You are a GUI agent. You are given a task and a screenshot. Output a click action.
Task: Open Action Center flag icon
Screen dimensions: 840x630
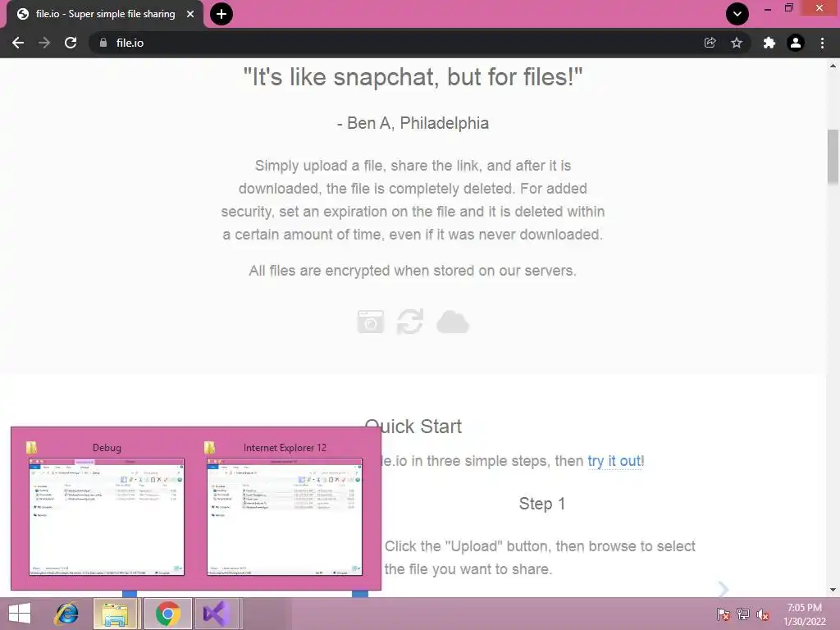[x=723, y=614]
